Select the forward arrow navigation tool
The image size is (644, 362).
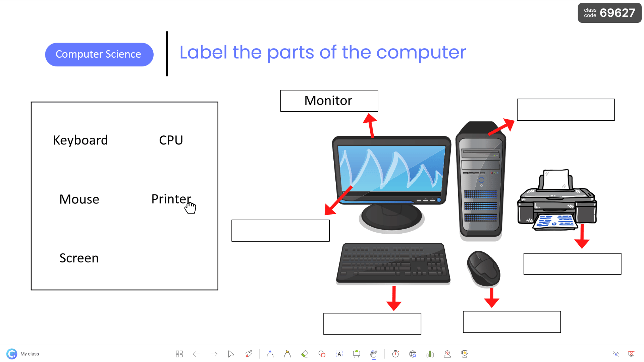pos(214,354)
